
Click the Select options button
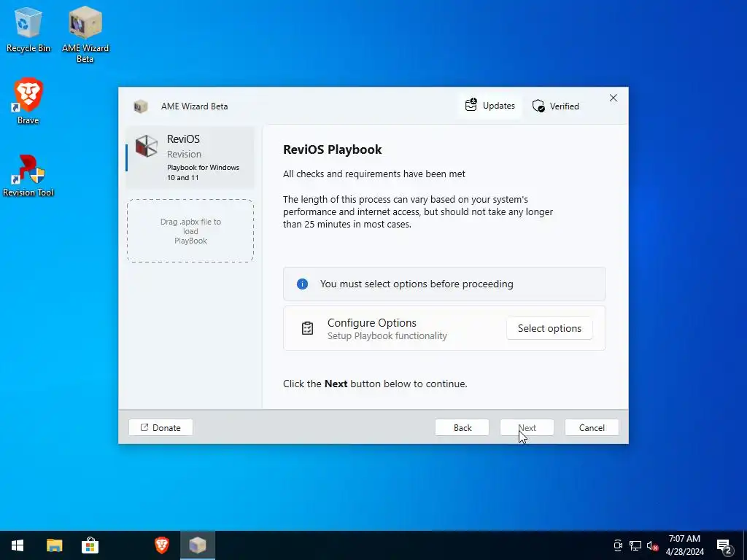pos(549,329)
